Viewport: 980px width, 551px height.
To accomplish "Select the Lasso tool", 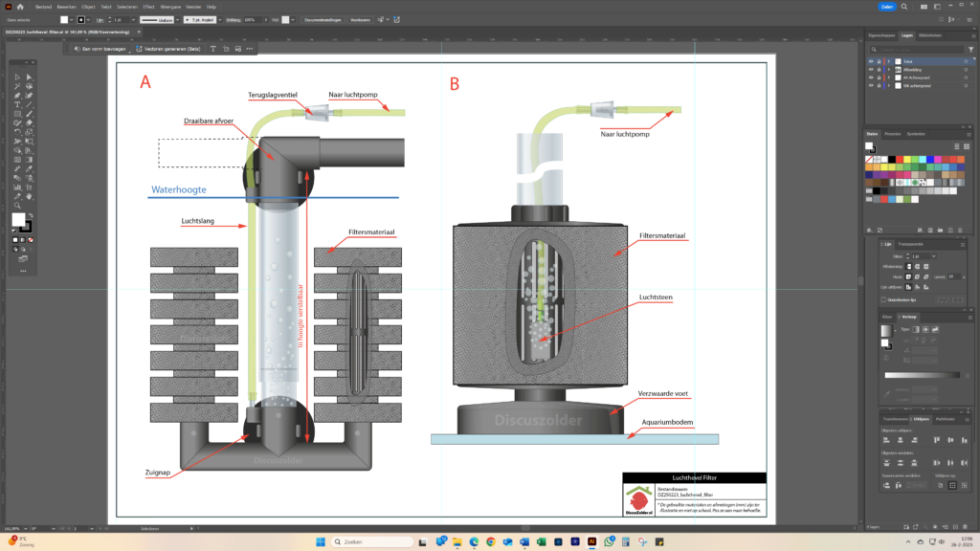I will click(x=29, y=86).
